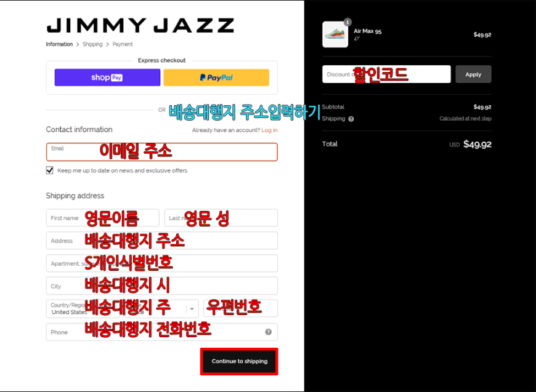Pay with Shop Pay express checkout
This screenshot has width=536, height=392.
[107, 78]
